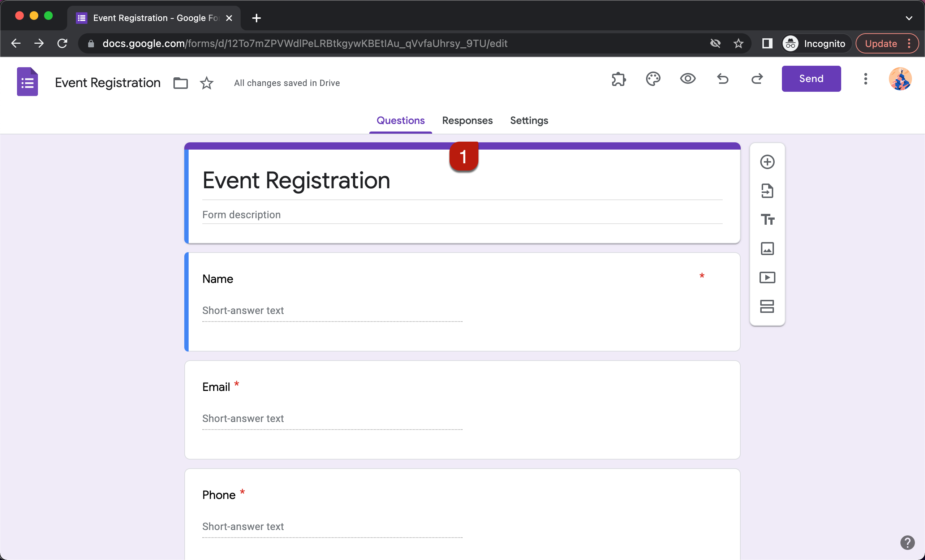Add a title and description block

pyautogui.click(x=768, y=220)
